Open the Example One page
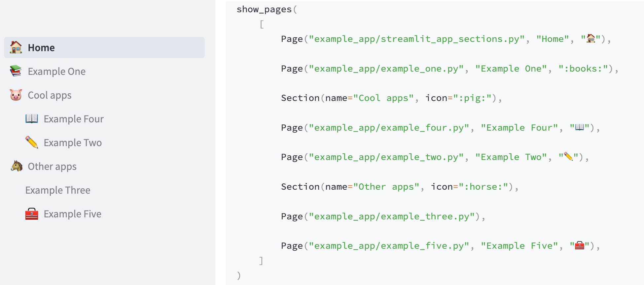The image size is (644, 285). pyautogui.click(x=56, y=71)
